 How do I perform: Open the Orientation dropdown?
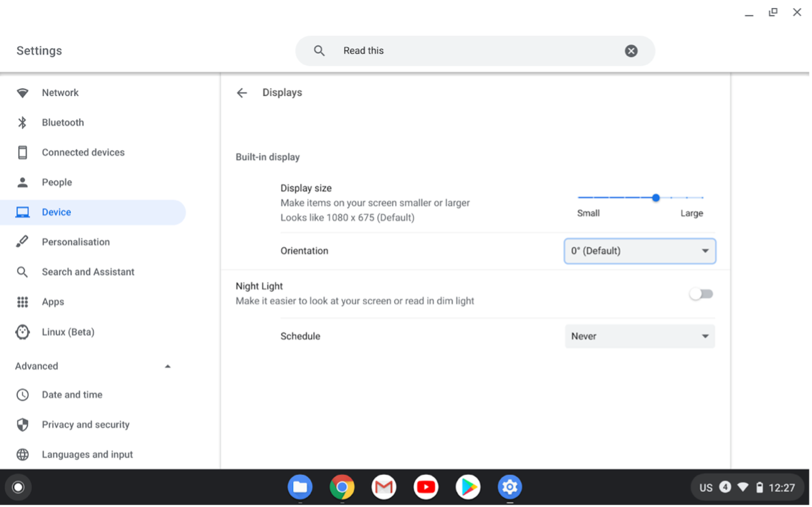(x=640, y=251)
